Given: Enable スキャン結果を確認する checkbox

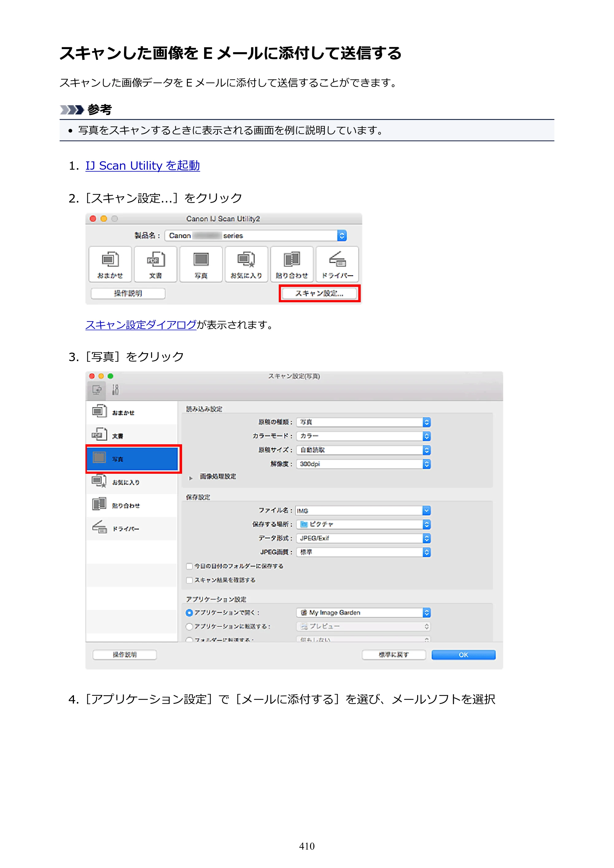Looking at the screenshot, I should [x=189, y=580].
